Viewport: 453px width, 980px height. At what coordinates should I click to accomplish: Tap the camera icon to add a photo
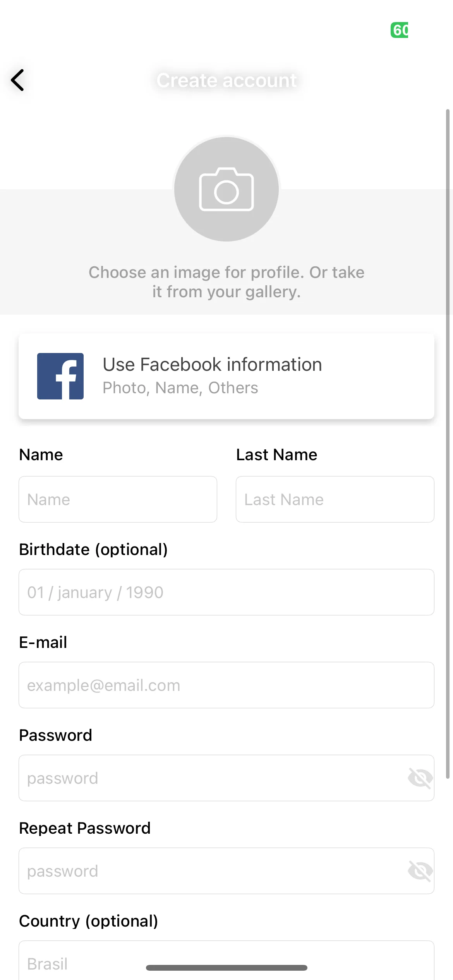[x=226, y=189]
